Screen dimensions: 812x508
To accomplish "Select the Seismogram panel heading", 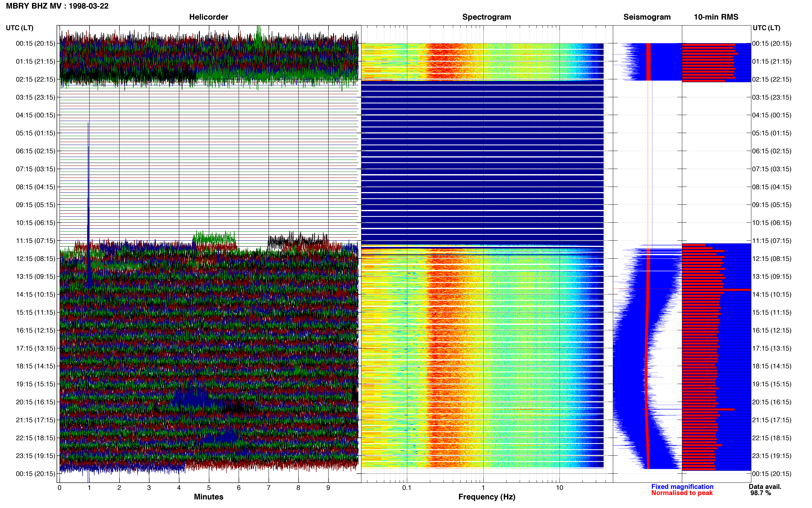I will [647, 17].
